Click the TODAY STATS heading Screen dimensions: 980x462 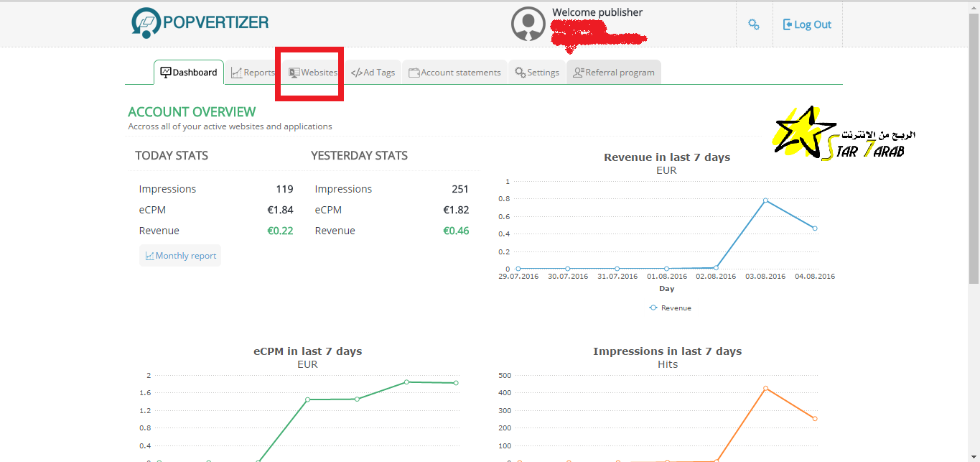click(172, 155)
